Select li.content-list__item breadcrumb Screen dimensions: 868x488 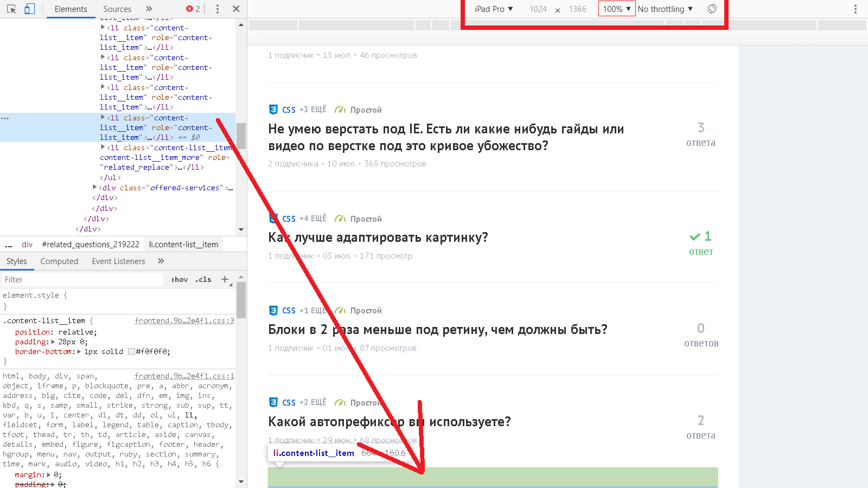[x=183, y=245]
